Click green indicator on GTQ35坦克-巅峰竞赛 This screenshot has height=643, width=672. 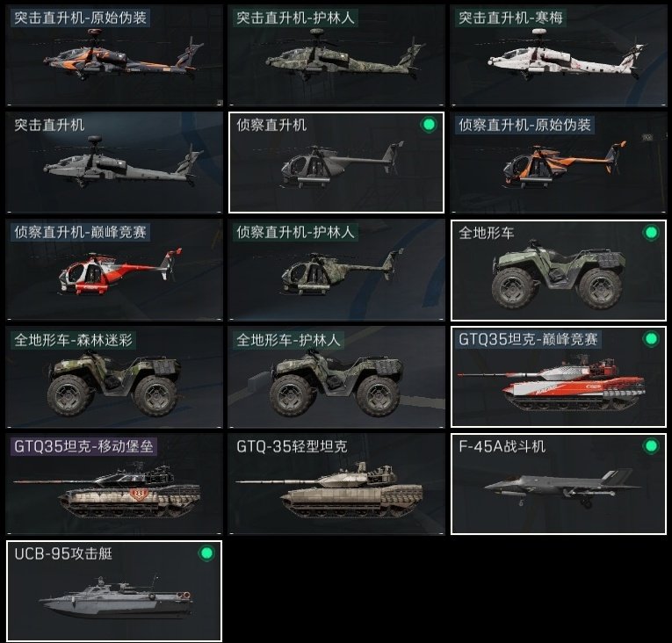tap(651, 339)
